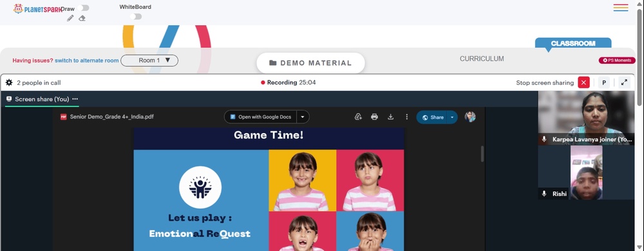644x251 pixels.
Task: Expand the Open with dropdown arrow
Action: point(303,117)
